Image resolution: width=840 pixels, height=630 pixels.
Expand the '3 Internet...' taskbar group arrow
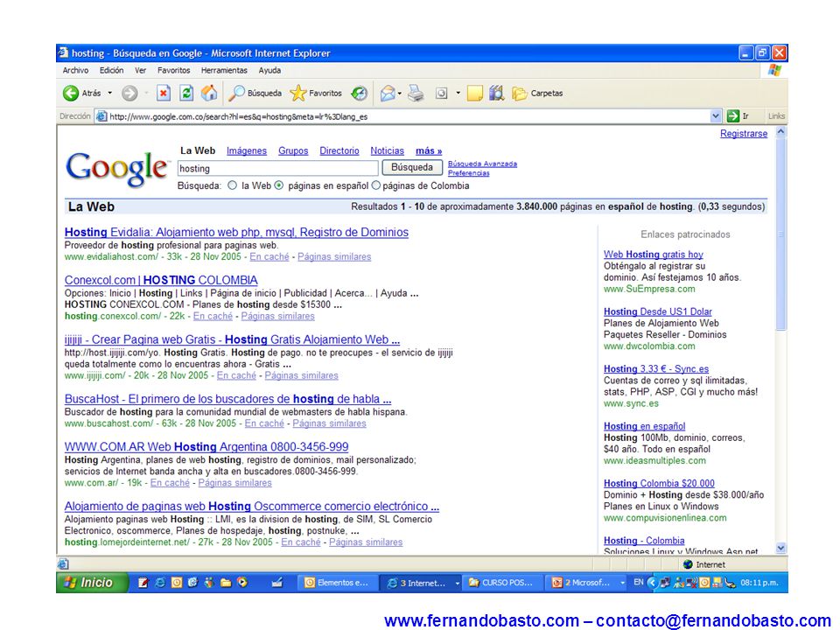457,583
